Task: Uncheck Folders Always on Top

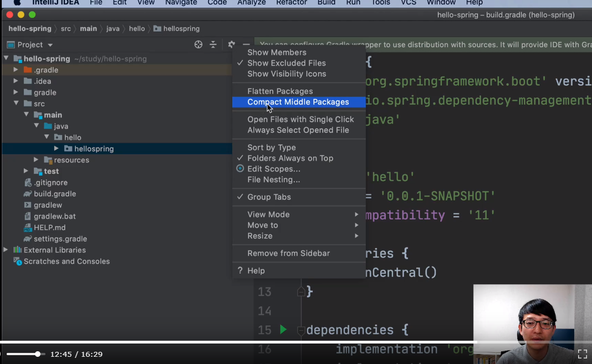Action: (x=299, y=158)
